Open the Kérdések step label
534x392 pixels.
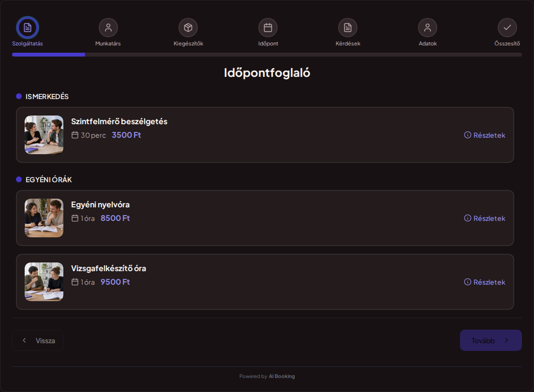tap(348, 44)
